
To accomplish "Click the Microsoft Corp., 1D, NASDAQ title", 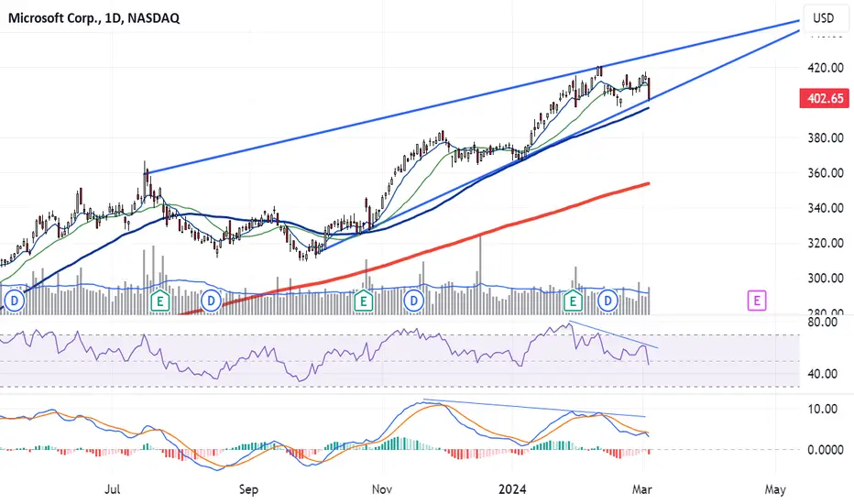I will pyautogui.click(x=93, y=18).
